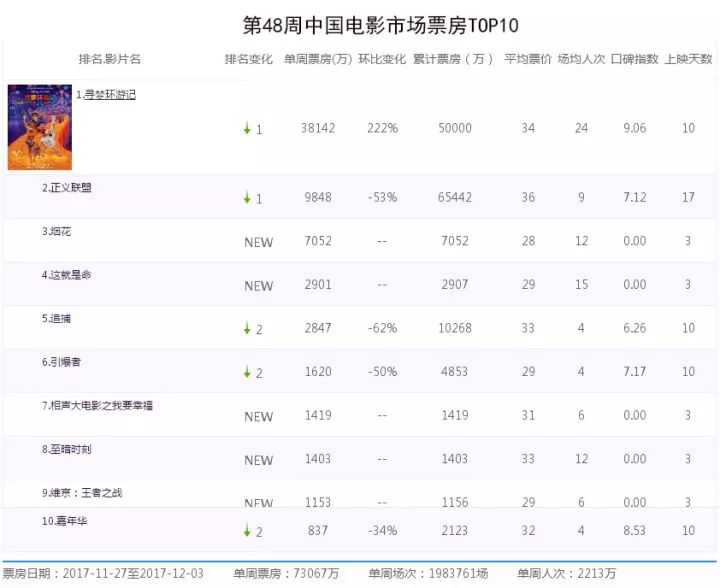Open the 10.嘉年华 movie title
720x588 pixels.
[64, 521]
